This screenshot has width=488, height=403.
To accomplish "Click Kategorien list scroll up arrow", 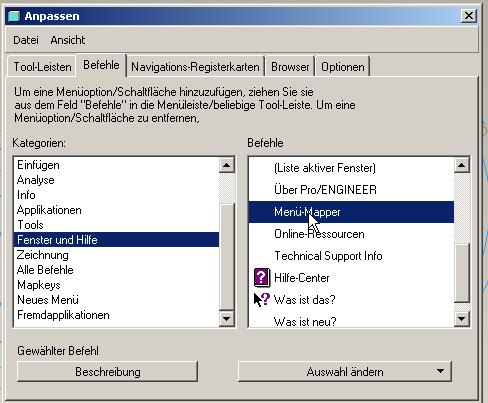I will [x=227, y=165].
